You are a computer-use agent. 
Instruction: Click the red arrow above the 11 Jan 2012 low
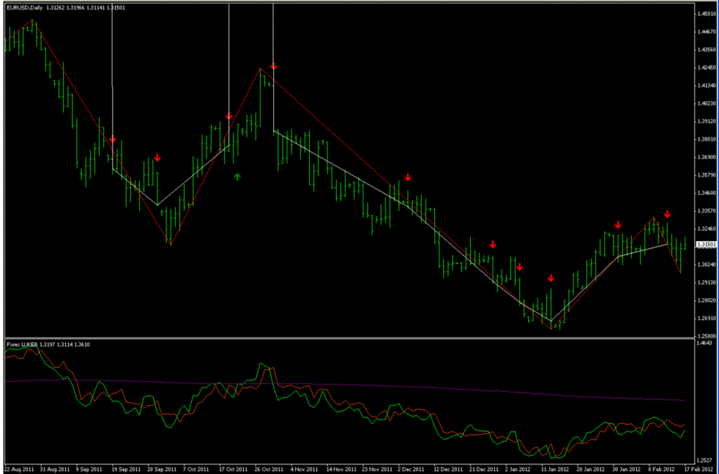(551, 278)
